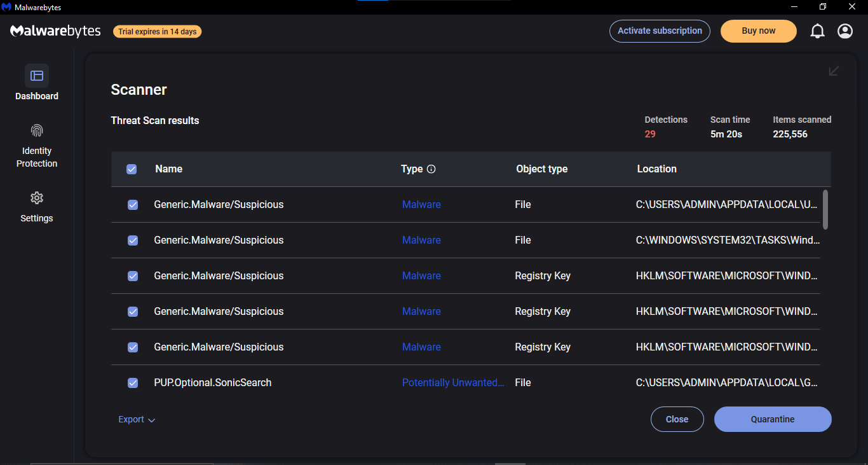
Task: Toggle the select-all checkbox in table header
Action: tap(132, 169)
